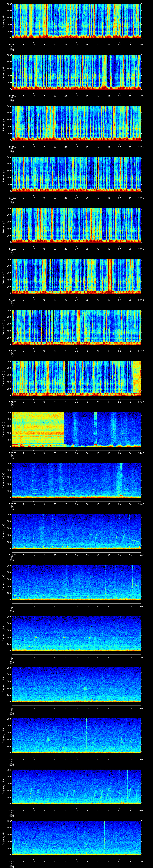Click the 31:00 end time label
Image resolution: width=153 pixels, height=868 pixels.
tap(141, 861)
